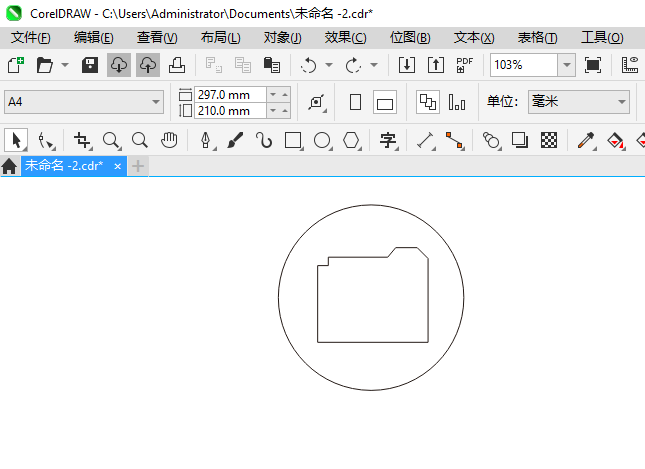Set landscape page orientation

tap(385, 102)
